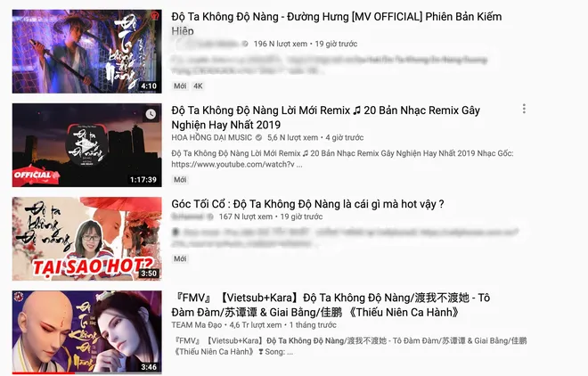The height and width of the screenshot is (376, 588).
Task: Click the OFFICIAL badge on second thumbnail
Action: pos(36,175)
